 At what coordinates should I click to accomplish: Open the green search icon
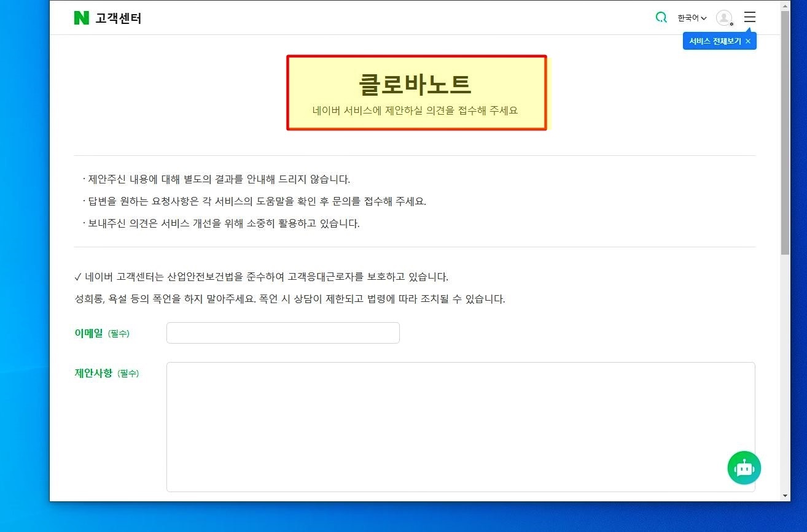661,18
